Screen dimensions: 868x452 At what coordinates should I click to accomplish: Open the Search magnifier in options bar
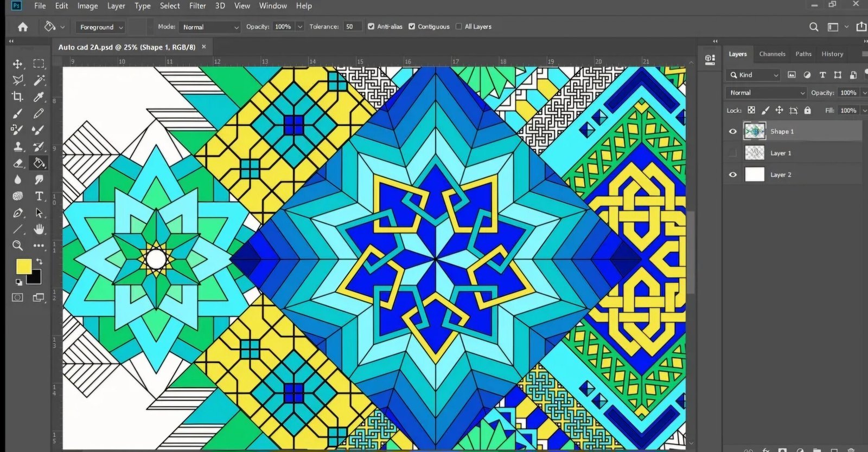click(x=814, y=27)
